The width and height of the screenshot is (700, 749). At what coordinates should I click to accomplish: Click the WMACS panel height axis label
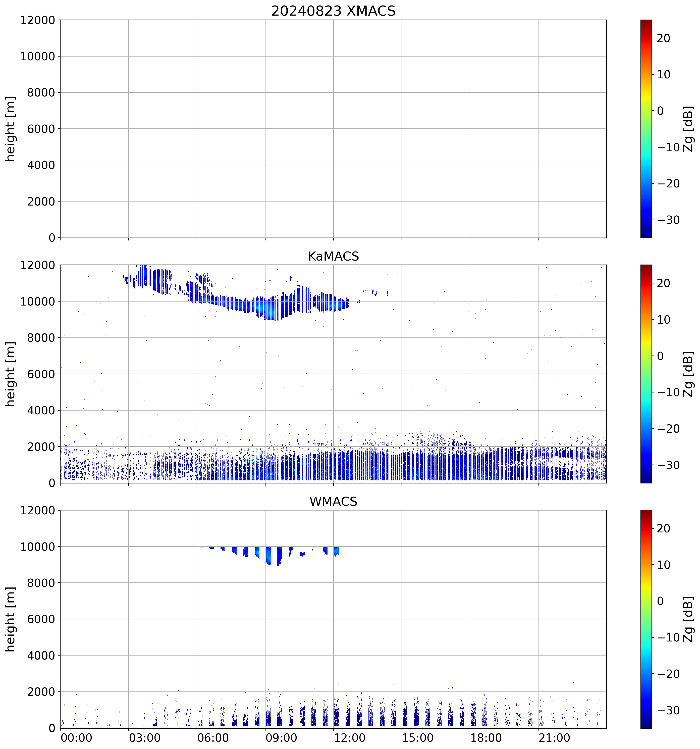(x=10, y=619)
